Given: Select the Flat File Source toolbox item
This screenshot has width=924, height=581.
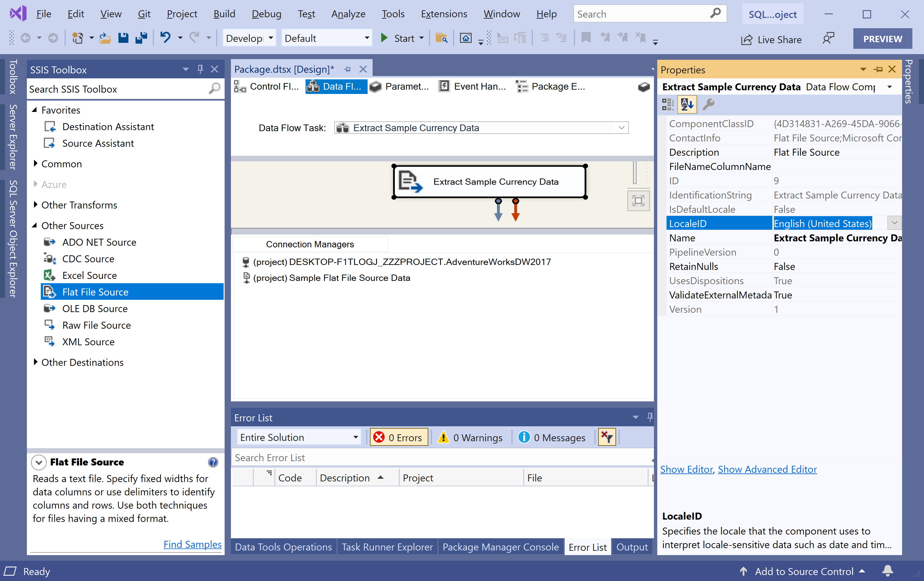Looking at the screenshot, I should click(95, 292).
